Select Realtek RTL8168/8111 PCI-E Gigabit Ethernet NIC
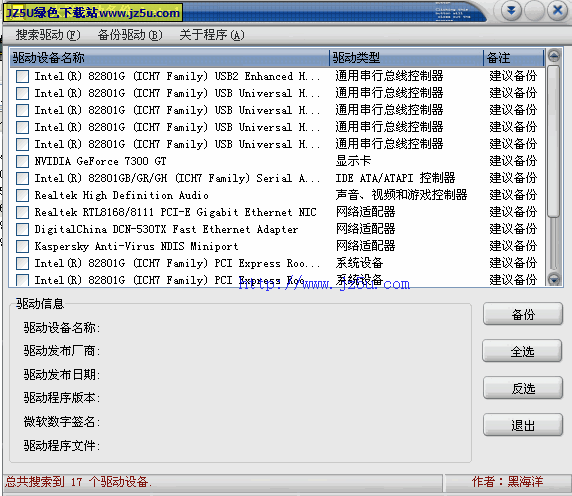Viewport: 572px width, 496px height. (x=175, y=212)
